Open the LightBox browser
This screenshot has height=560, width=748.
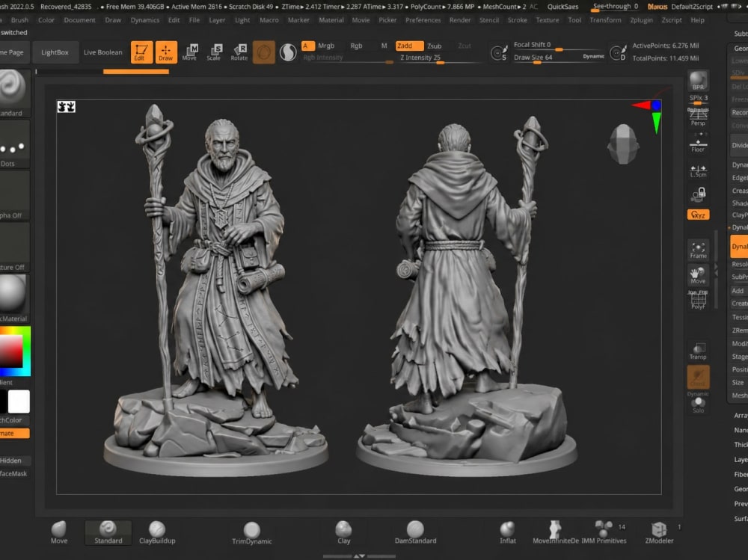[55, 52]
